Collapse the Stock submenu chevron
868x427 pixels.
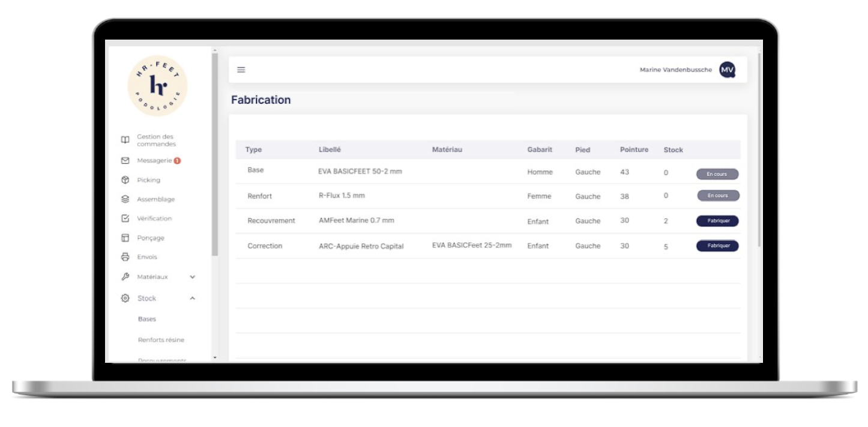click(193, 298)
